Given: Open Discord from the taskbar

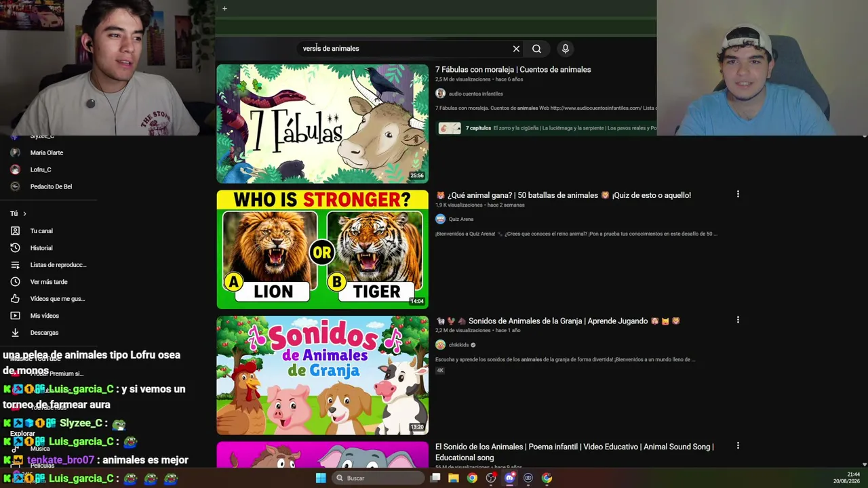Looking at the screenshot, I should (x=509, y=478).
